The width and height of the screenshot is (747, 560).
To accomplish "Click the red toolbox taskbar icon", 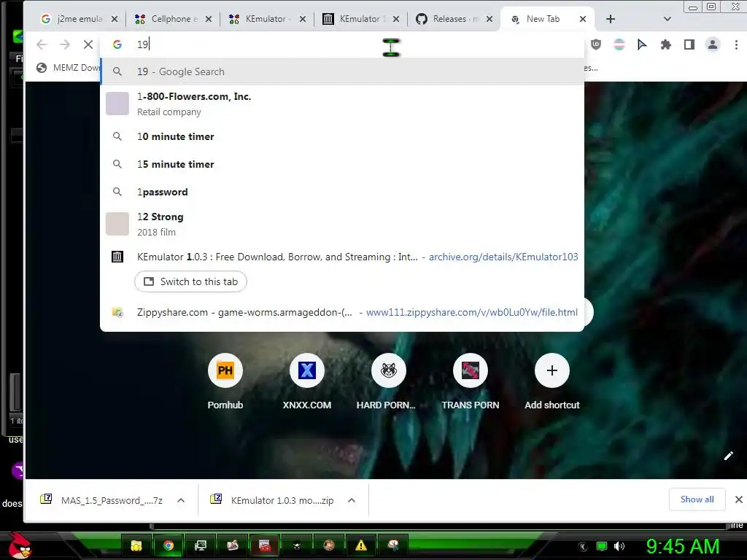I will click(265, 545).
